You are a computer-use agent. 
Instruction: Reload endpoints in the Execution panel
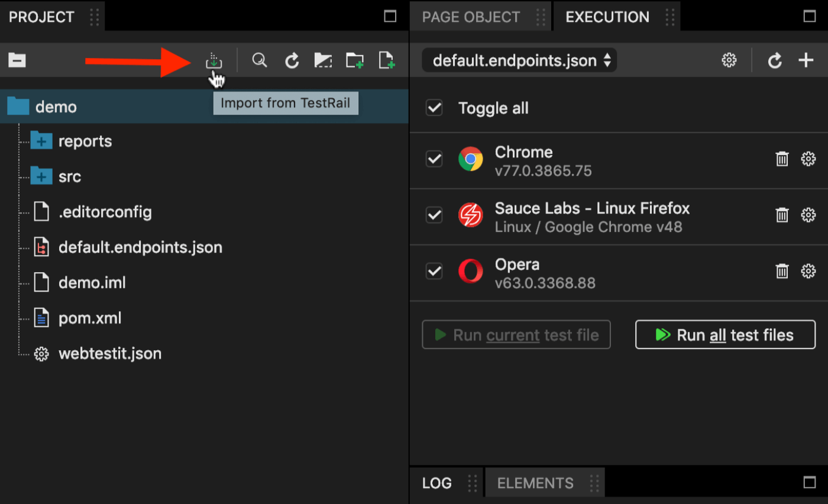coord(775,60)
